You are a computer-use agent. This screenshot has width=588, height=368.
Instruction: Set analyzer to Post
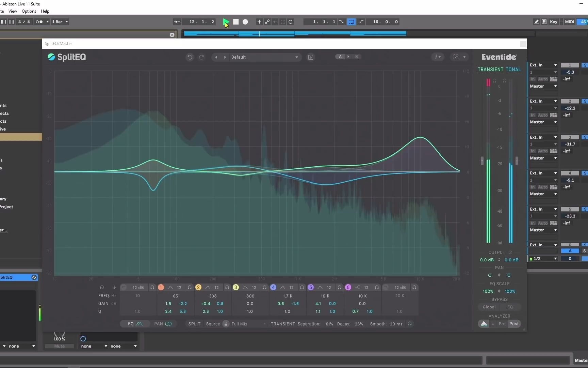(514, 324)
